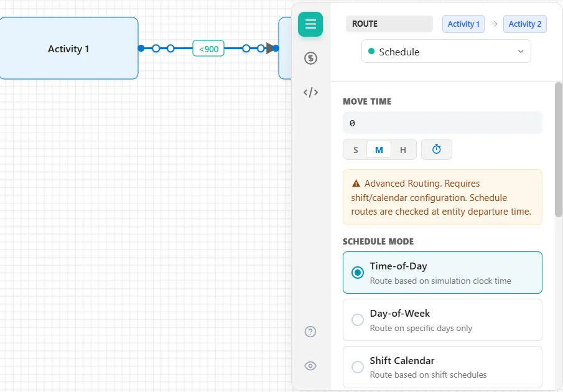
Task: Click the Advanced Routing warning message
Action: coord(442,197)
